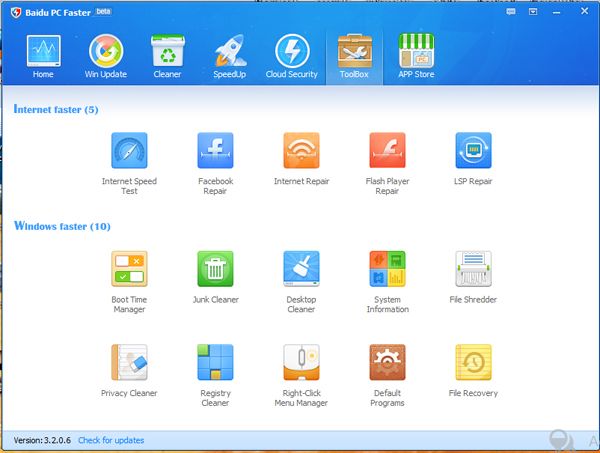Screen dimensions: 600x453
Task: Switch to the Home tab
Action: (x=43, y=57)
